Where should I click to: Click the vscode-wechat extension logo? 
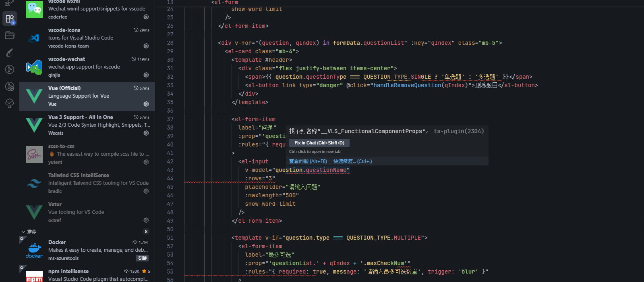click(x=34, y=67)
